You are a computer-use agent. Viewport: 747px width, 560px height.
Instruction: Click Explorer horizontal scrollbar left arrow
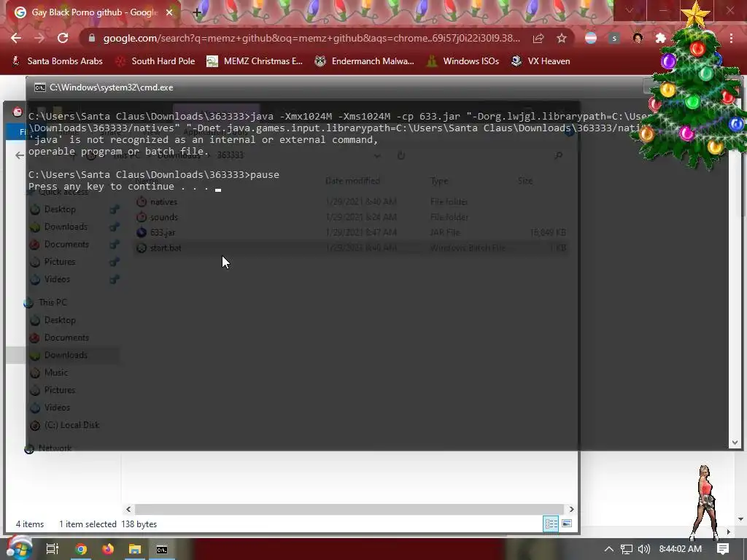(128, 509)
